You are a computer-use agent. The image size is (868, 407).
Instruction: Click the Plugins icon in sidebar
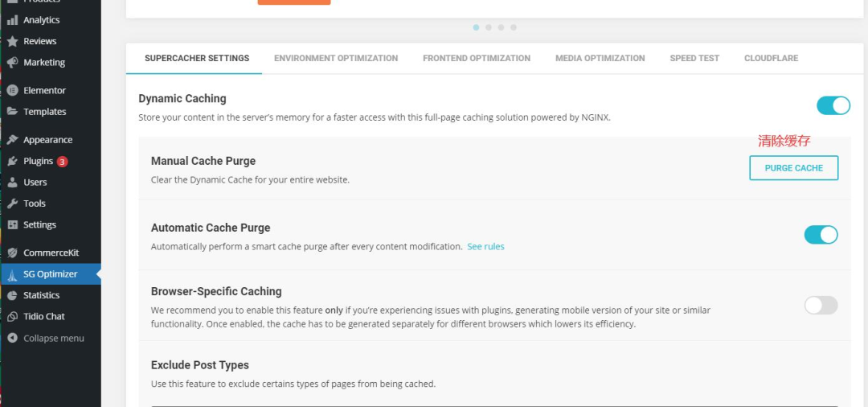coord(12,161)
